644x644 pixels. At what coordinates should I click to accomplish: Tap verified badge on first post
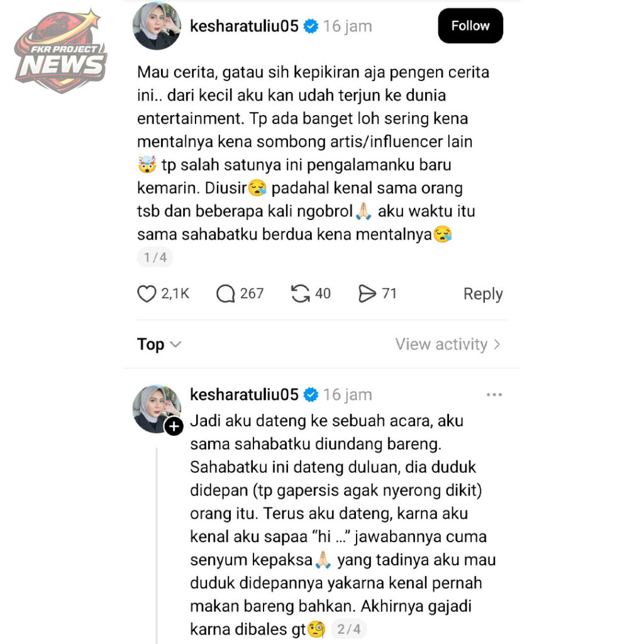[311, 26]
